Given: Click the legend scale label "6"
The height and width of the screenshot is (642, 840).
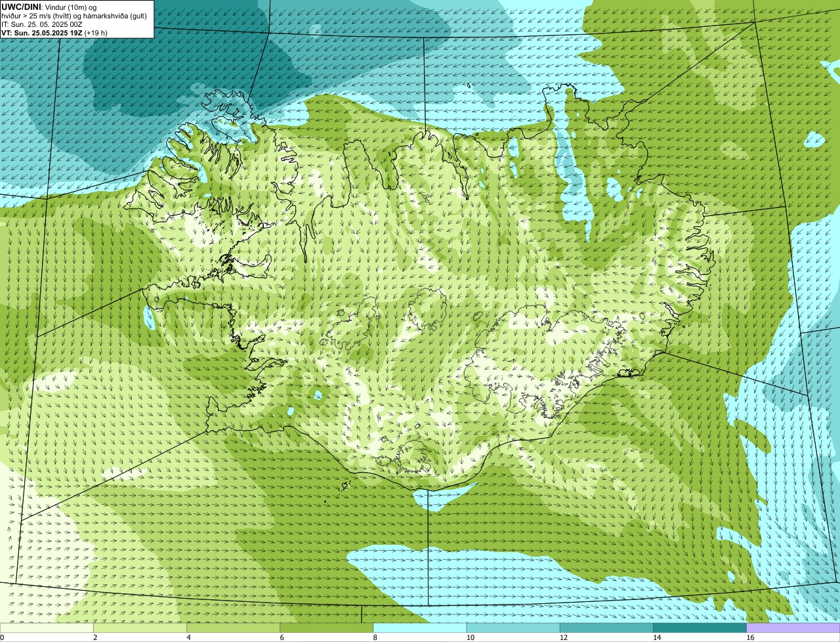Looking at the screenshot, I should [282, 637].
